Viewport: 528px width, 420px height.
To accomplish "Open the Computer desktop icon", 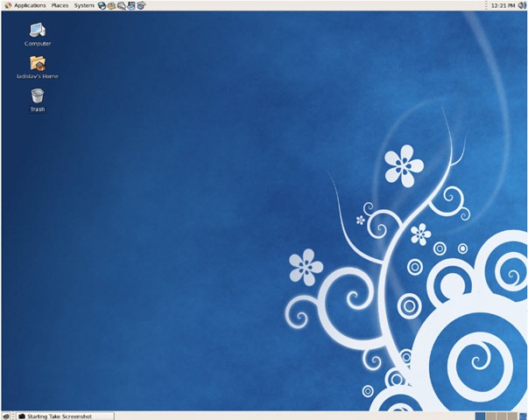I will (x=38, y=35).
